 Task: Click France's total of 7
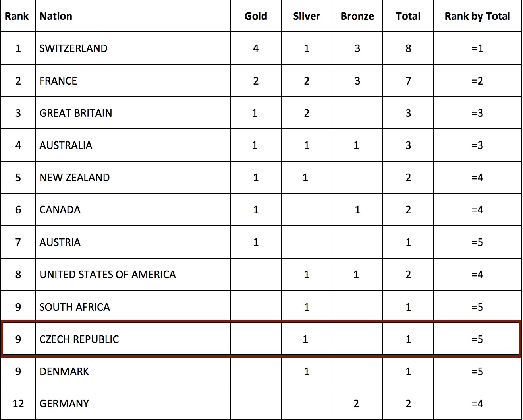408,81
